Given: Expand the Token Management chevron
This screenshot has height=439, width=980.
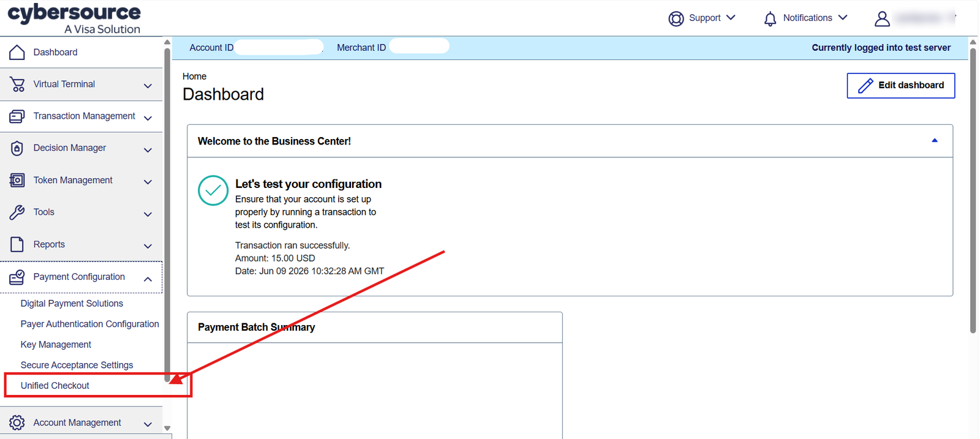Looking at the screenshot, I should point(148,182).
